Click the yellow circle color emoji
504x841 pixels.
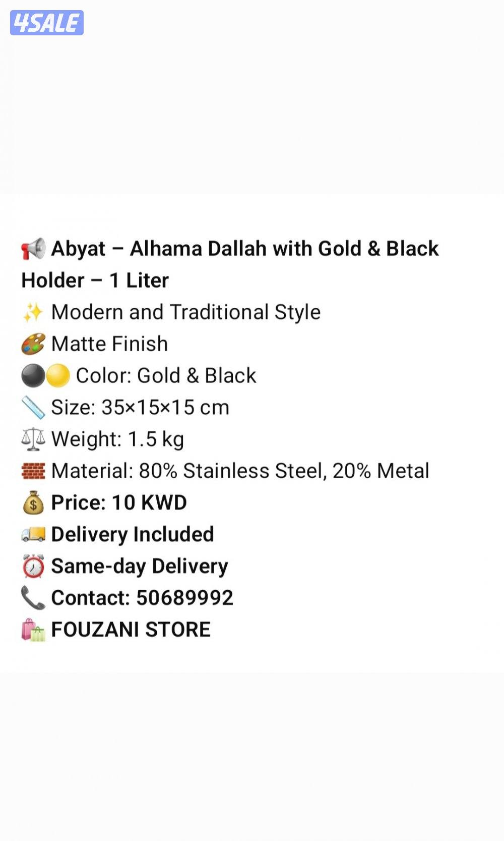pos(58,376)
